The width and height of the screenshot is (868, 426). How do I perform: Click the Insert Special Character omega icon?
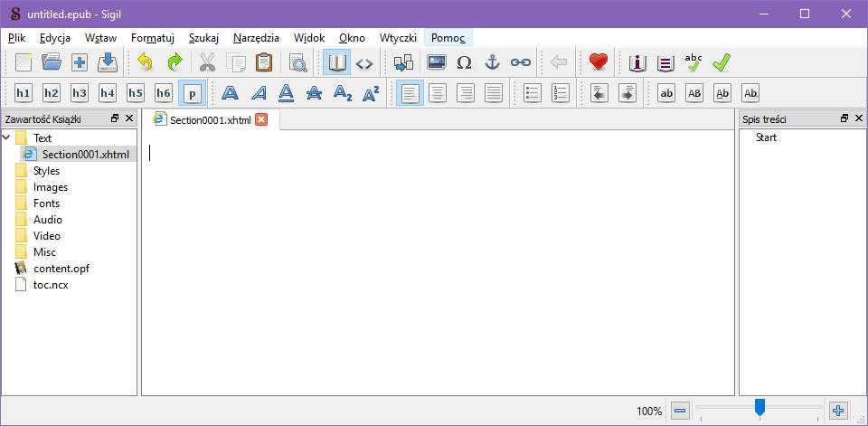pos(464,62)
